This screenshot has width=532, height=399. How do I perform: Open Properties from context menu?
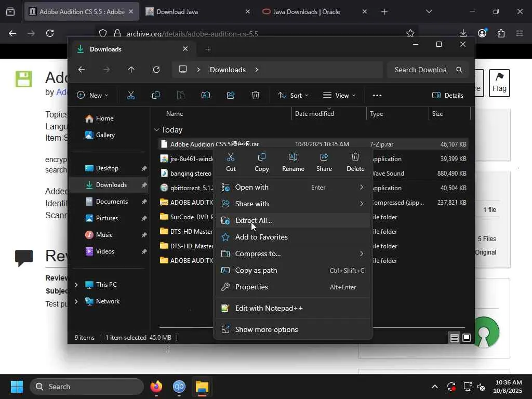click(293, 287)
